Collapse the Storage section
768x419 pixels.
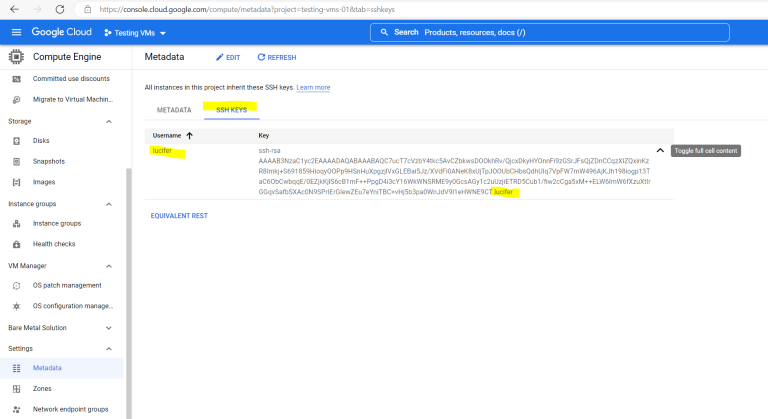[x=109, y=122]
